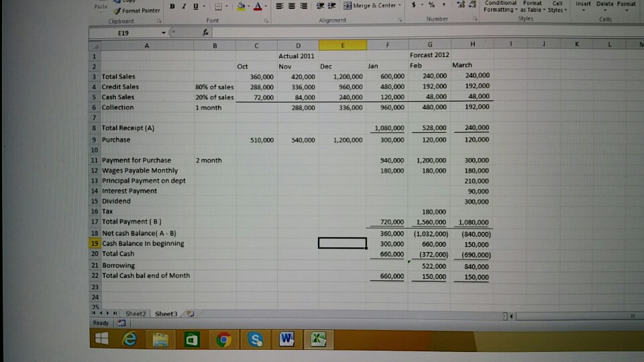Open Font Color dropdown arrow
Viewport: 644px width, 362px height.
coord(266,6)
